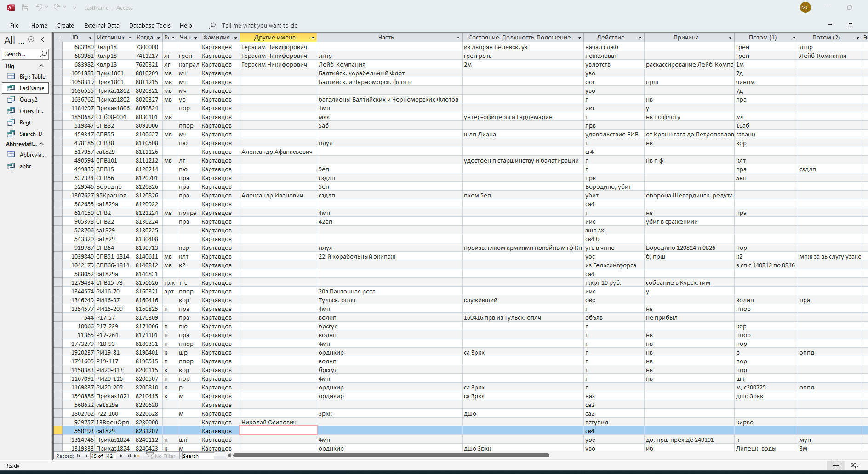Open the Big : Table object

27,77
